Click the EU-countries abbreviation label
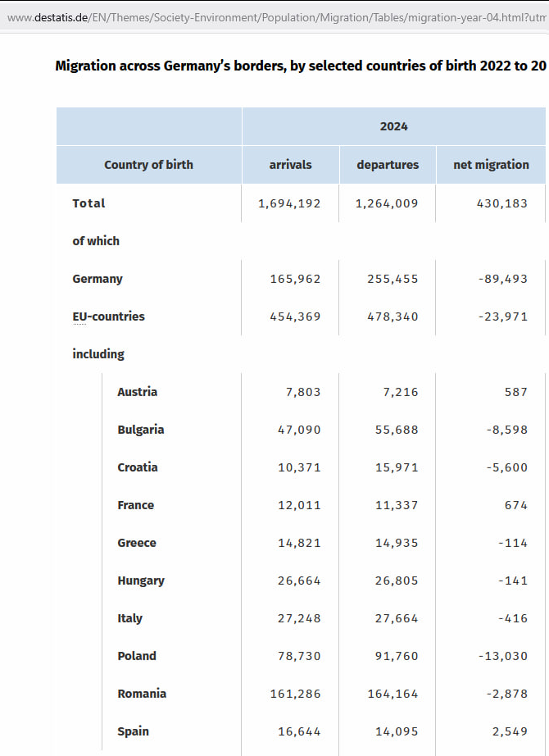Screen dimensions: 549x756 pyautogui.click(x=108, y=317)
